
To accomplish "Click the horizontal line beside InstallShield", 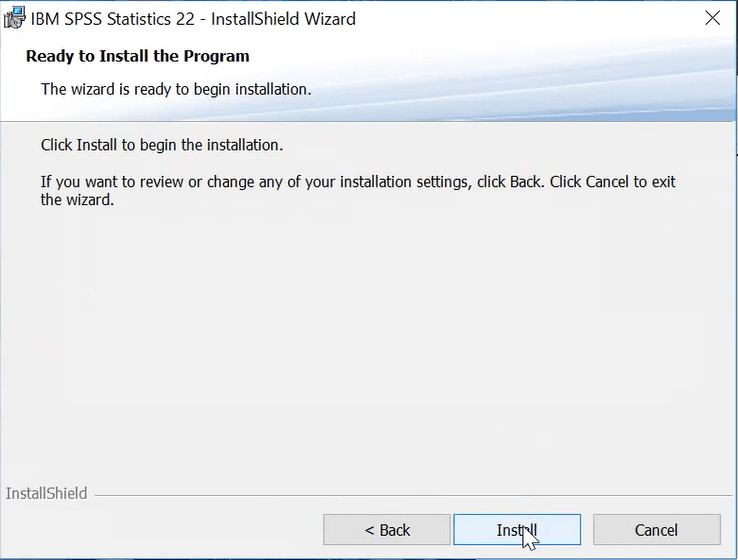I will coord(400,494).
